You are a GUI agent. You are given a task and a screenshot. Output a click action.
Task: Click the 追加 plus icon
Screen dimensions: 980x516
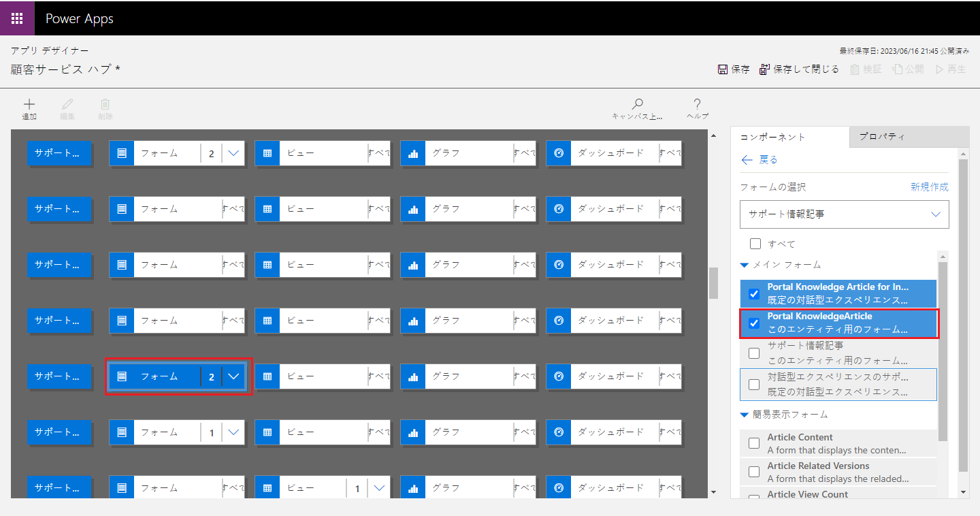click(29, 104)
